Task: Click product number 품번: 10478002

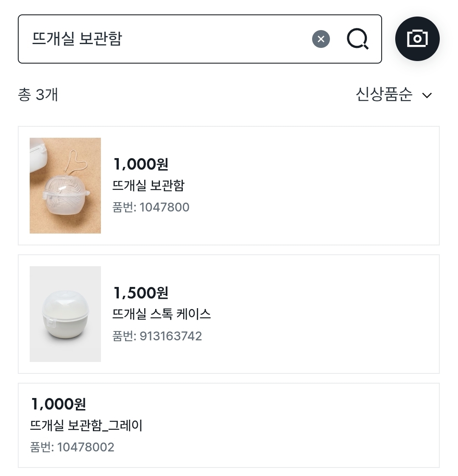Action: (72, 447)
